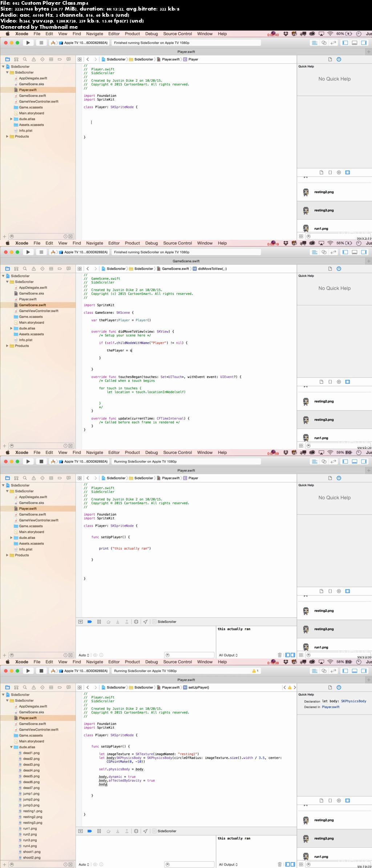This screenshot has height=868, width=372.
Task: Open the dead1.png image file in the navigator
Action: click(31, 753)
